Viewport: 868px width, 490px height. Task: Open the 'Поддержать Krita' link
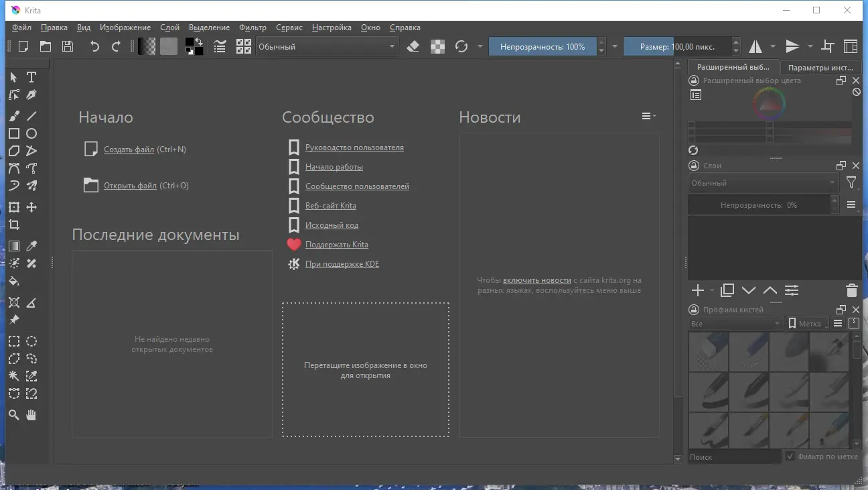coord(336,245)
